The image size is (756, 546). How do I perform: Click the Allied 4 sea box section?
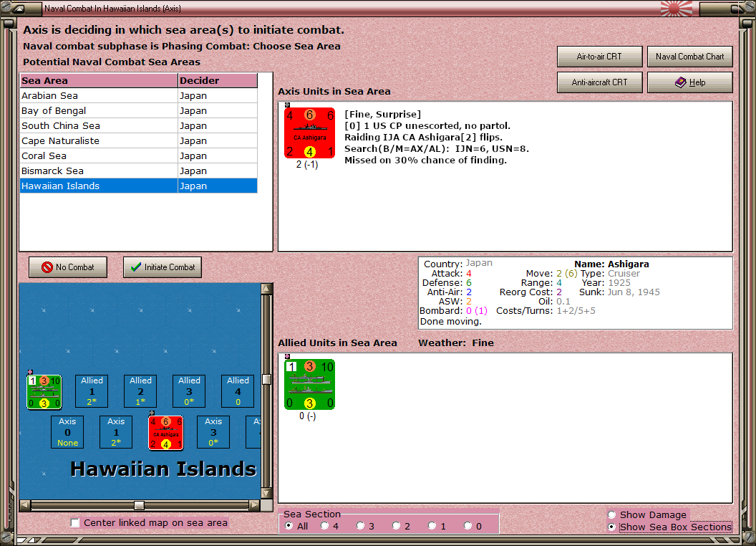pyautogui.click(x=238, y=391)
